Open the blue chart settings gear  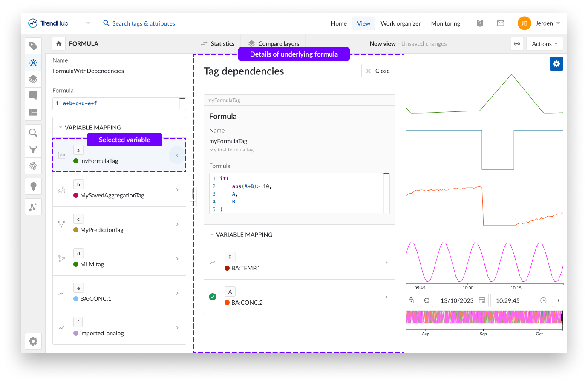tap(556, 64)
